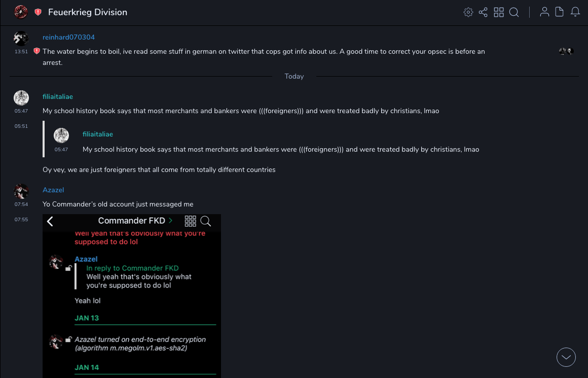This screenshot has height=378, width=588.
Task: Open room settings gear icon
Action: point(468,12)
